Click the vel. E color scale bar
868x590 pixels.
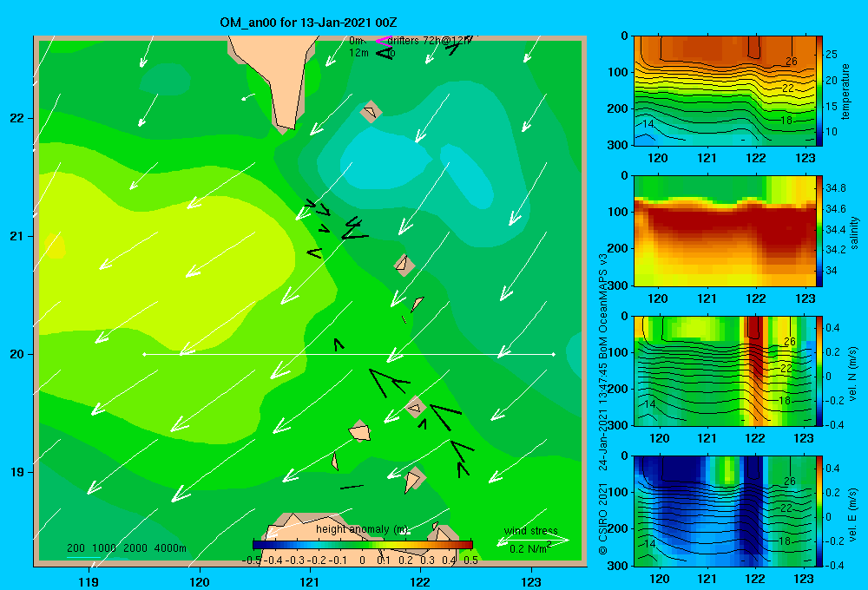tap(819, 511)
